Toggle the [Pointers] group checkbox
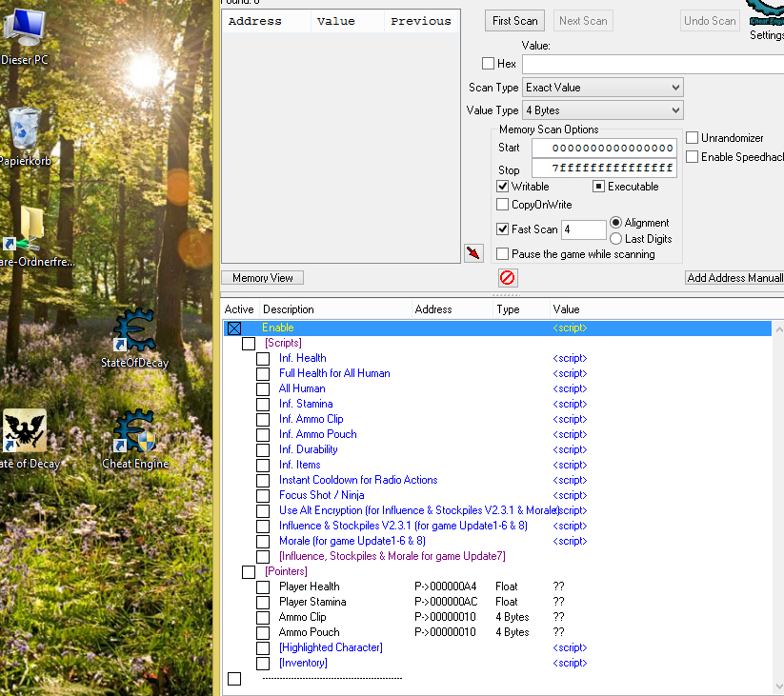Image resolution: width=784 pixels, height=696 pixels. pyautogui.click(x=249, y=572)
